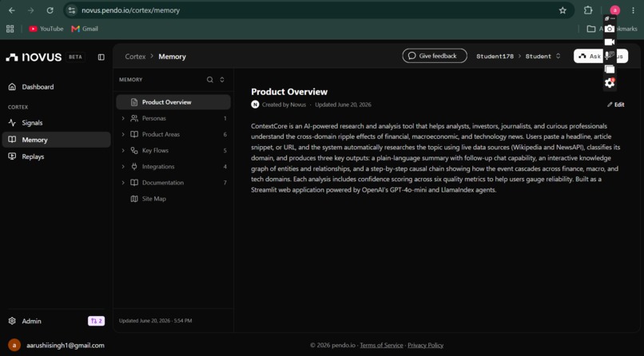This screenshot has height=356, width=644.
Task: Click the Documentation count 7
Action: tap(225, 183)
